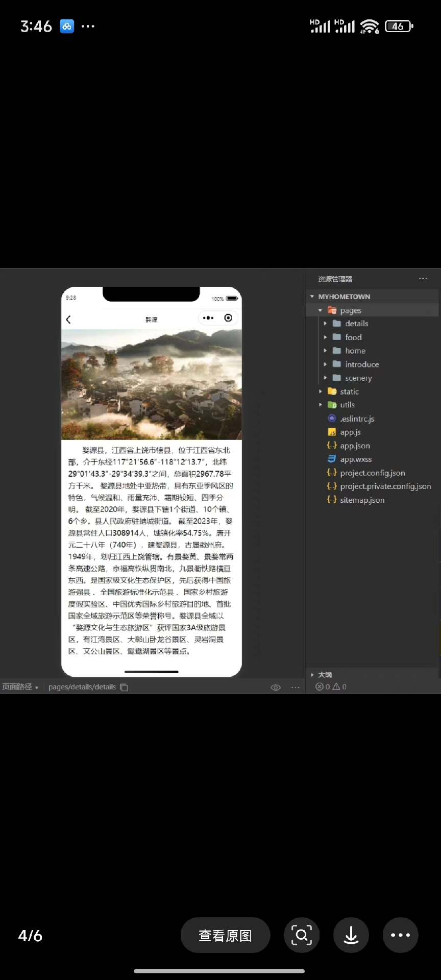
Task: Select the food folder icon
Action: [x=337, y=337]
